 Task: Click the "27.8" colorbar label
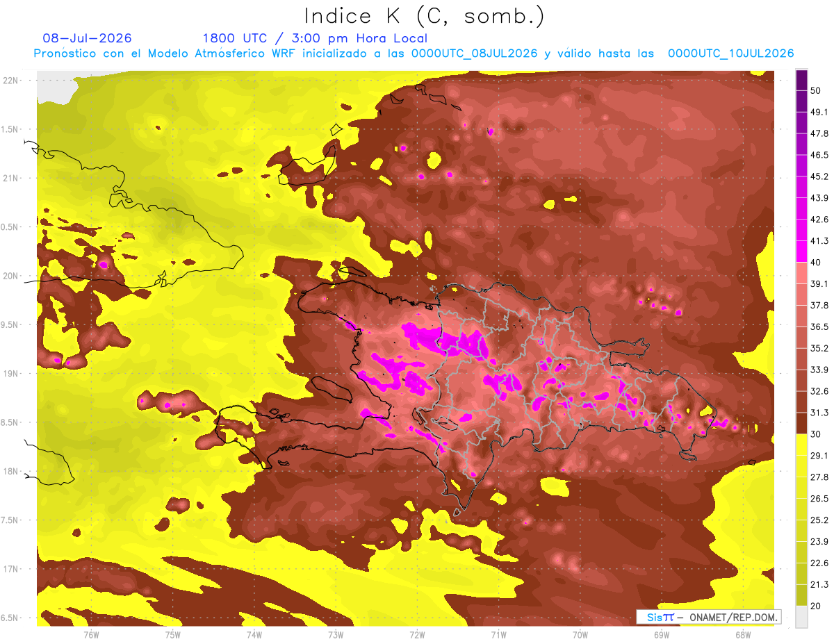tap(819, 477)
